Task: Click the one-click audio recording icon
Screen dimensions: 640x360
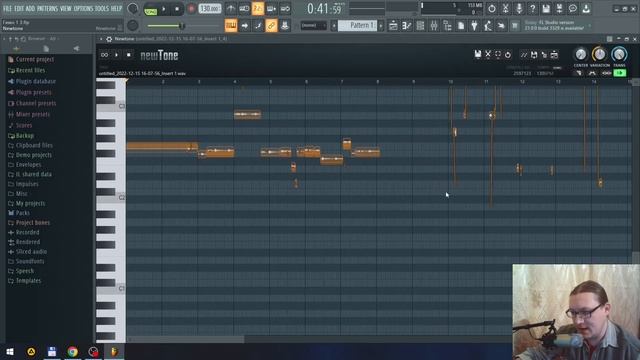Action: pos(501,26)
